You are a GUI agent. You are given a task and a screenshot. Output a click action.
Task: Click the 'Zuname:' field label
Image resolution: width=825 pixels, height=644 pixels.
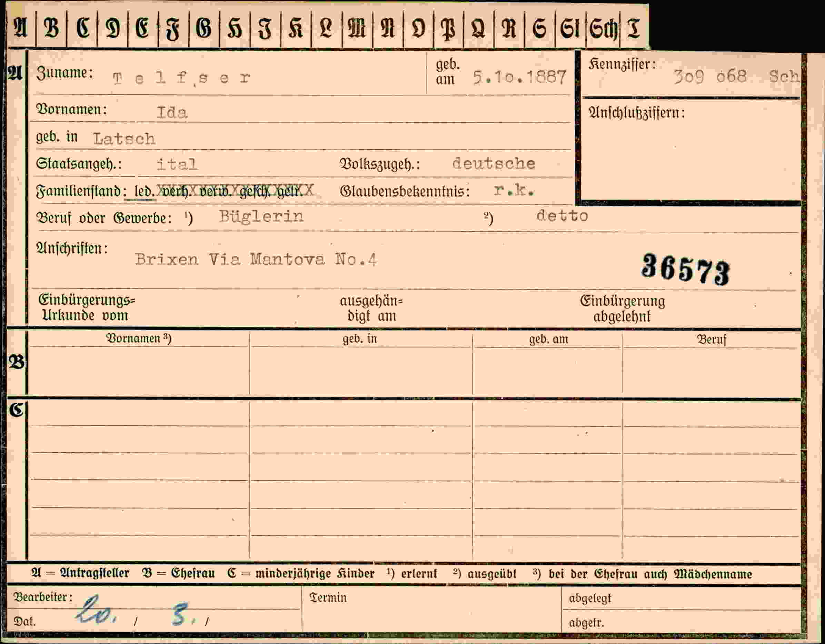[64, 72]
